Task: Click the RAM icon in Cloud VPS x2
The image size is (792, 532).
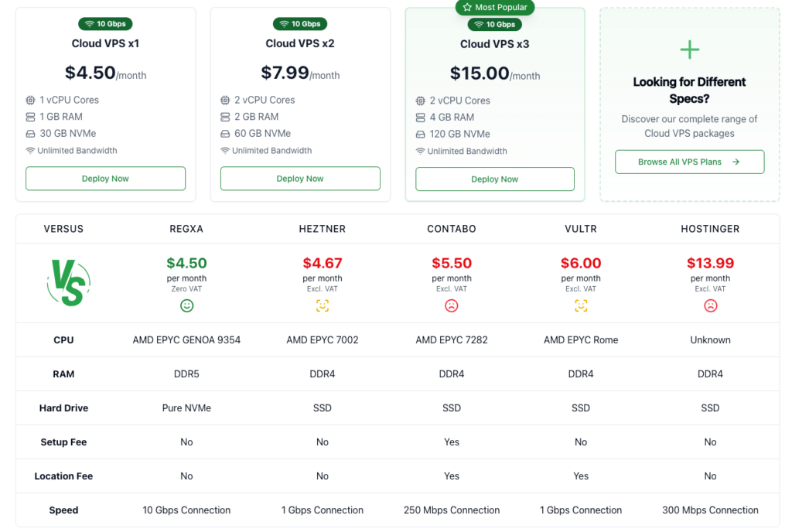Action: point(225,117)
